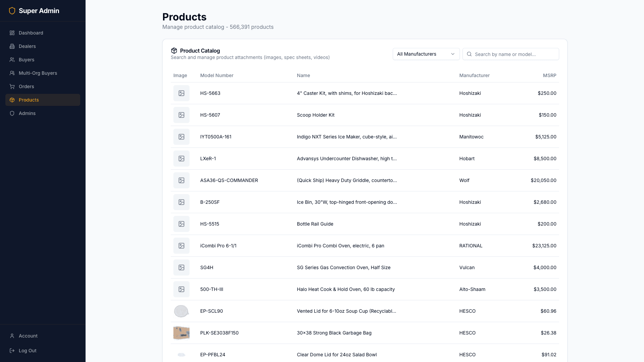This screenshot has height=362, width=644.
Task: Click the Orders shopping cart icon
Action: pos(12,86)
